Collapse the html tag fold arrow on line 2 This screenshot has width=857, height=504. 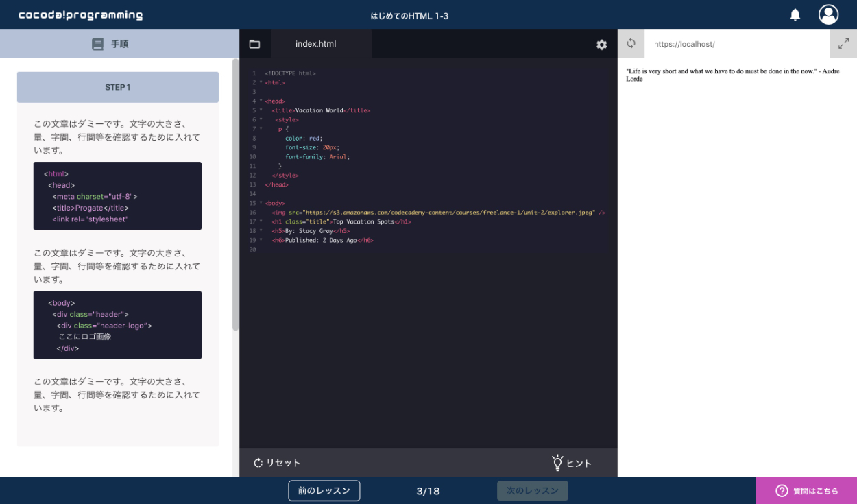261,82
